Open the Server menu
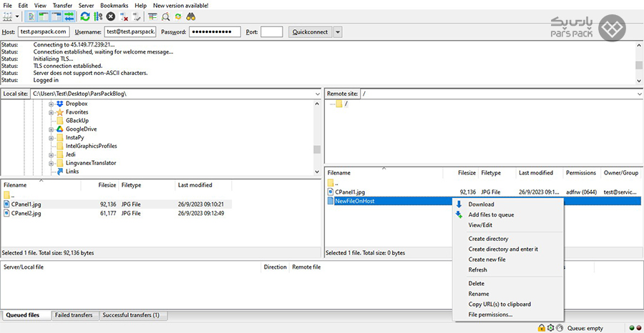Image resolution: width=644 pixels, height=333 pixels. pyautogui.click(x=87, y=6)
